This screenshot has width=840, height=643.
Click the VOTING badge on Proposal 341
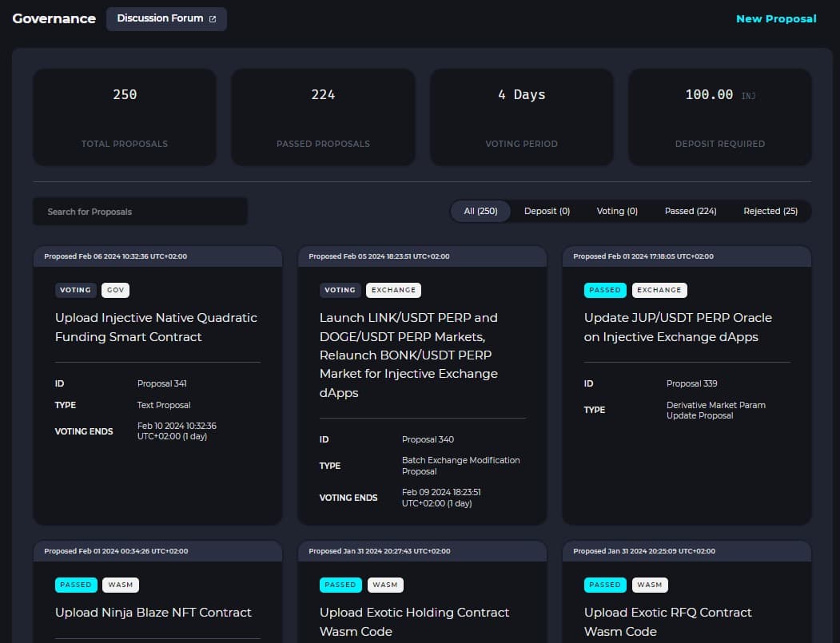click(x=75, y=290)
